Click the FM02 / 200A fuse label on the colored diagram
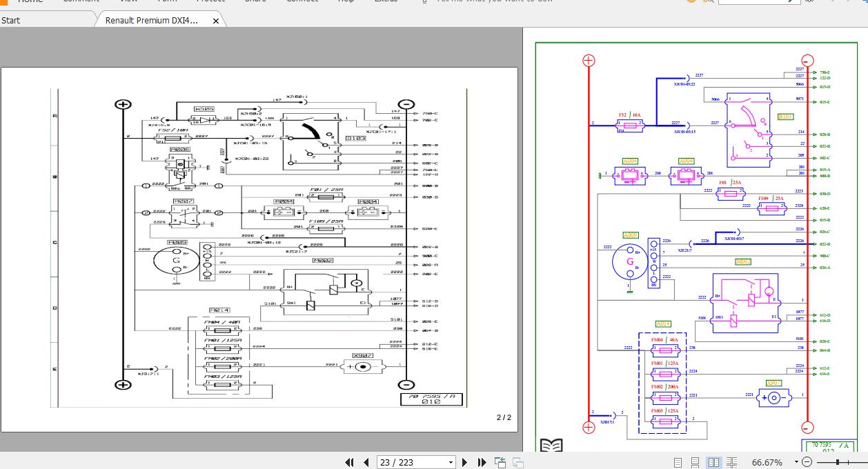The width and height of the screenshot is (868, 469). [x=664, y=387]
